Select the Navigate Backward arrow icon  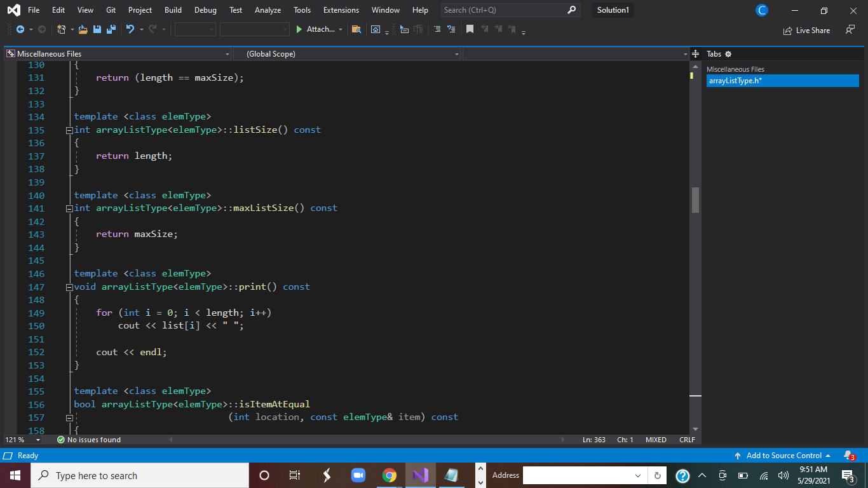(20, 29)
